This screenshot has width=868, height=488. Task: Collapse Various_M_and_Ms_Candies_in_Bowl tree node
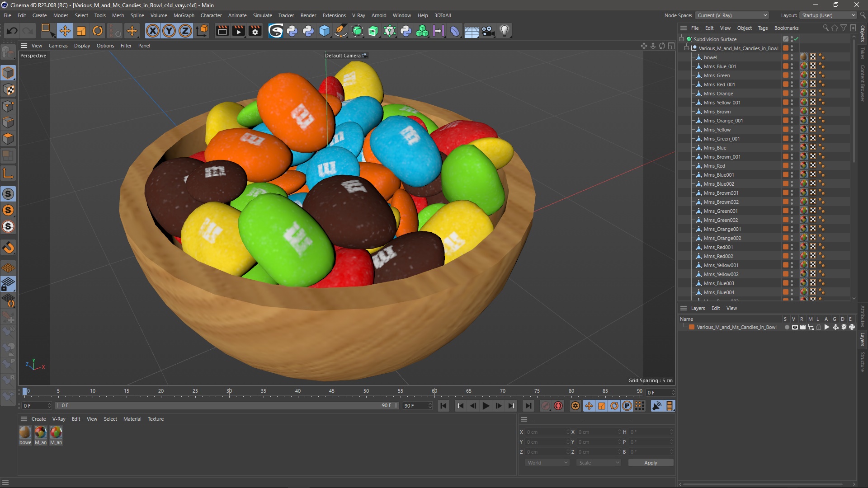[x=687, y=48]
